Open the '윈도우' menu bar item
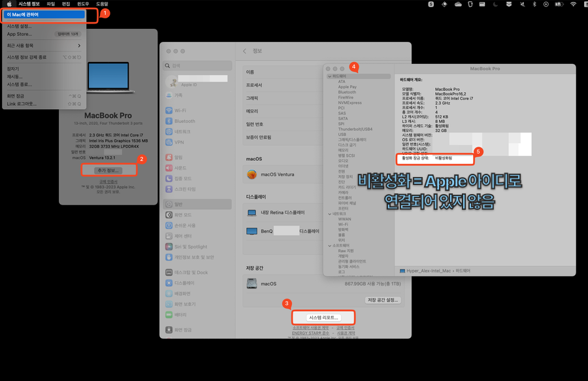 pyautogui.click(x=83, y=4)
